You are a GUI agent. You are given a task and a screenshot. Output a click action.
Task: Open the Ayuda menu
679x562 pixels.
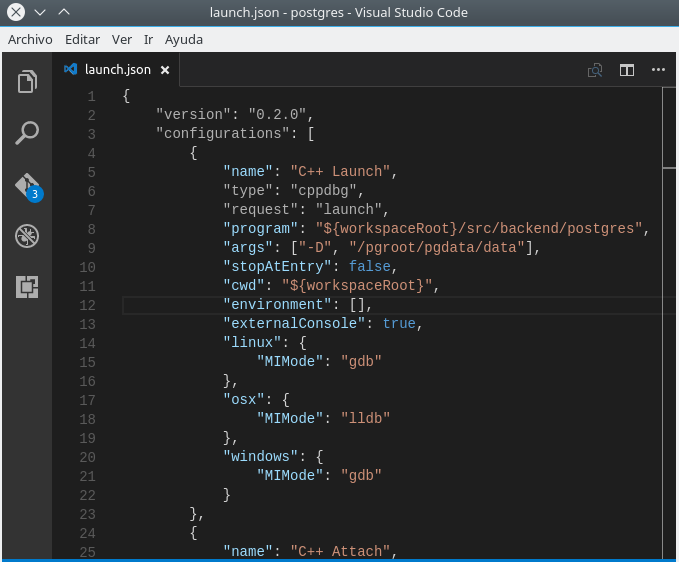click(x=183, y=39)
